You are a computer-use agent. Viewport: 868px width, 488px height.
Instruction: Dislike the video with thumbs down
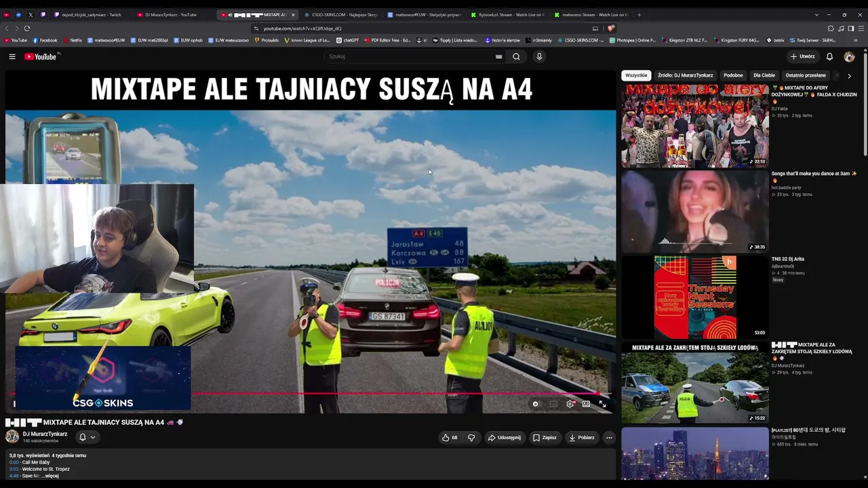point(471,438)
